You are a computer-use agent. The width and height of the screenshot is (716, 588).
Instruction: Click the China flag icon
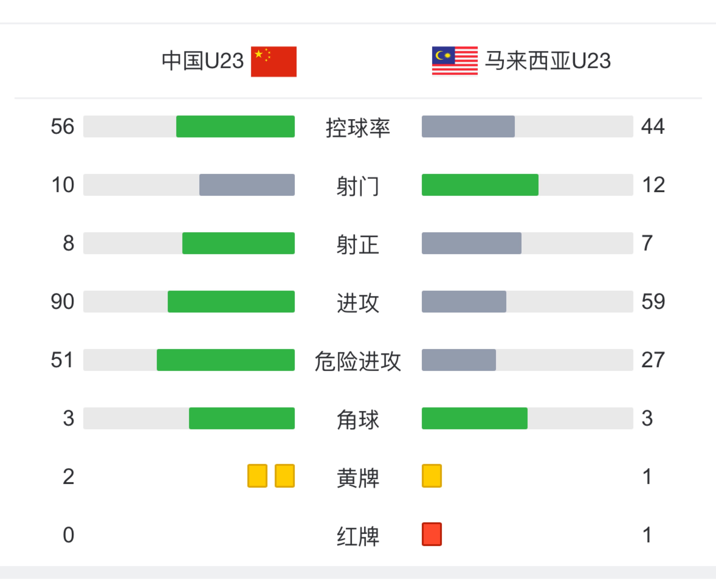pyautogui.click(x=274, y=61)
